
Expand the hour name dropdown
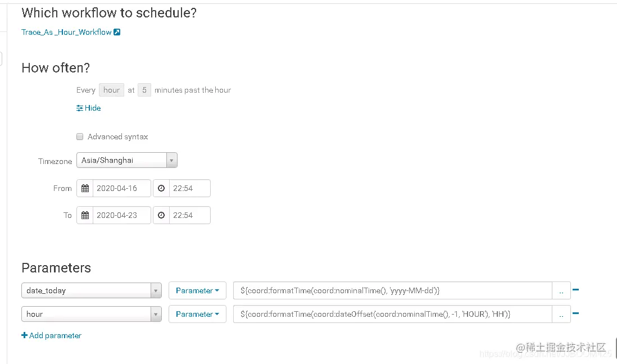pyautogui.click(x=156, y=315)
